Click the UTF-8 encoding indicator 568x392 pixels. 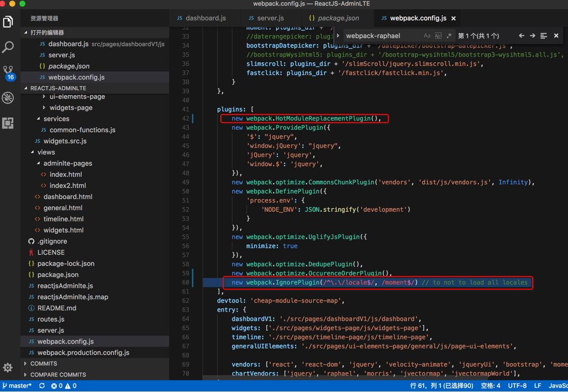(517, 386)
